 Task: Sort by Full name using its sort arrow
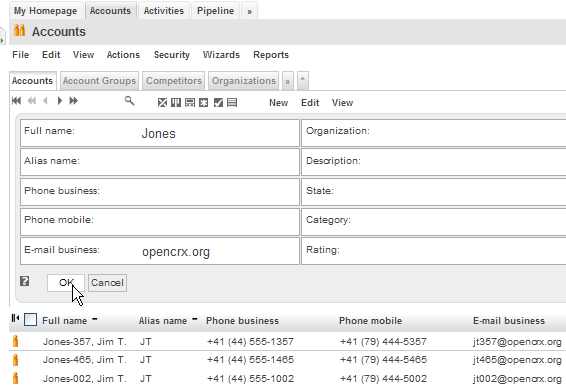(x=95, y=319)
